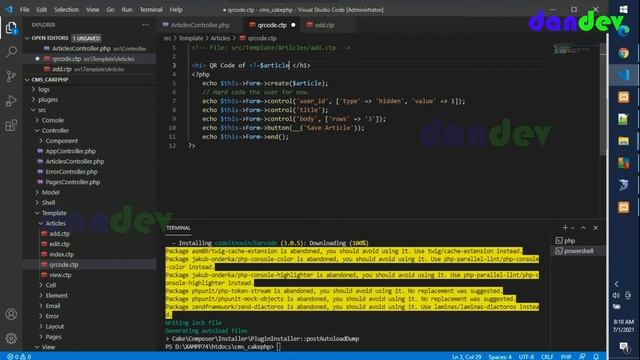Open the Action Center notification icon
640x360 pixels.
[x=623, y=347]
